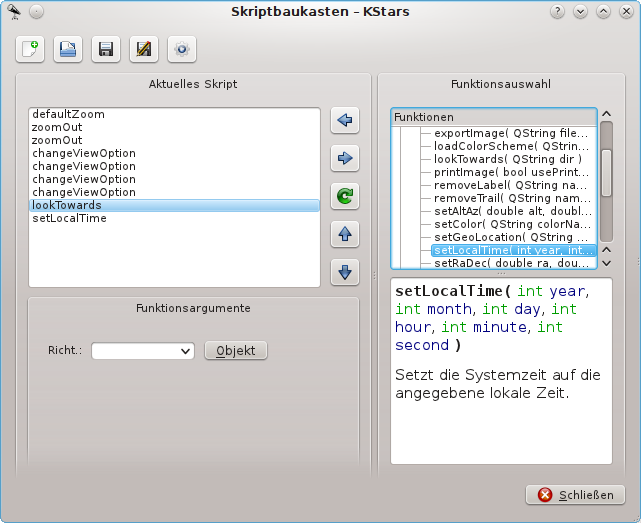Image resolution: width=641 pixels, height=523 pixels.
Task: Click the Open Script toolbar icon
Action: (x=68, y=49)
